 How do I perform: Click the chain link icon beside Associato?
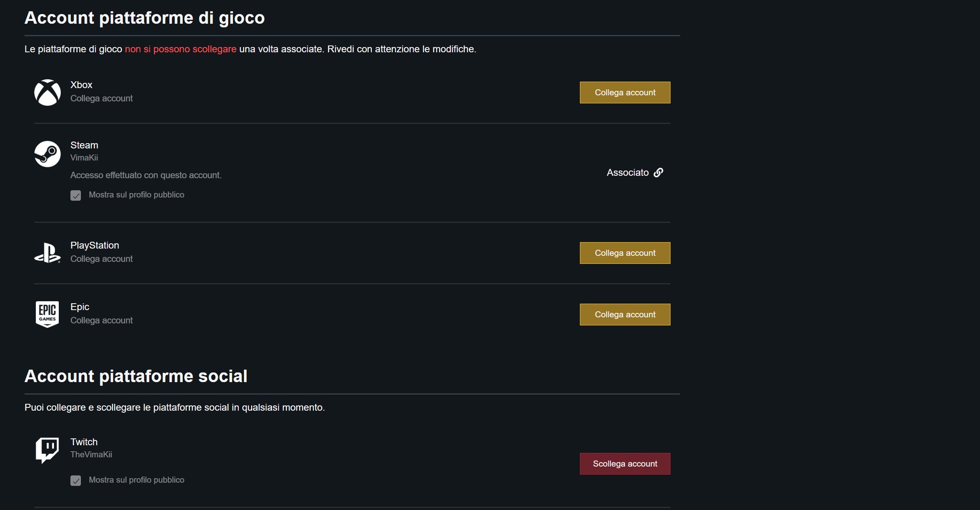point(658,173)
